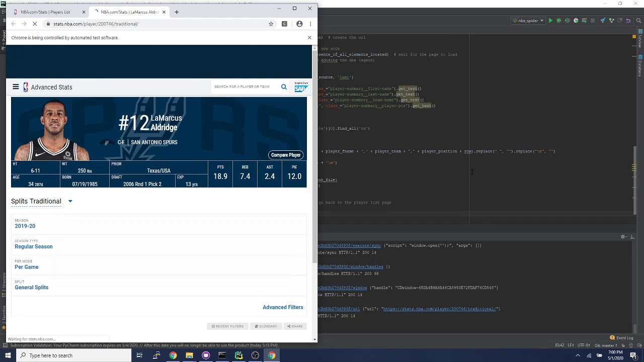This screenshot has height=362, width=644.
Task: Click the Advanced Stats header text
Action: [x=51, y=87]
